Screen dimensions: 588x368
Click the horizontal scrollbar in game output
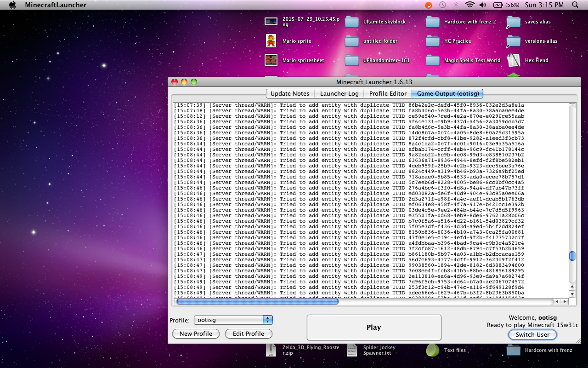[257, 302]
